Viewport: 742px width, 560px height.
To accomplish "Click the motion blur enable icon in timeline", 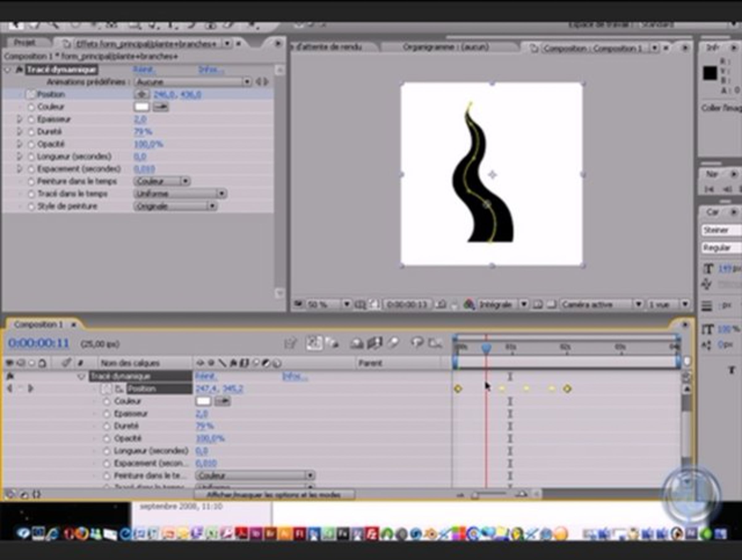I will point(393,343).
